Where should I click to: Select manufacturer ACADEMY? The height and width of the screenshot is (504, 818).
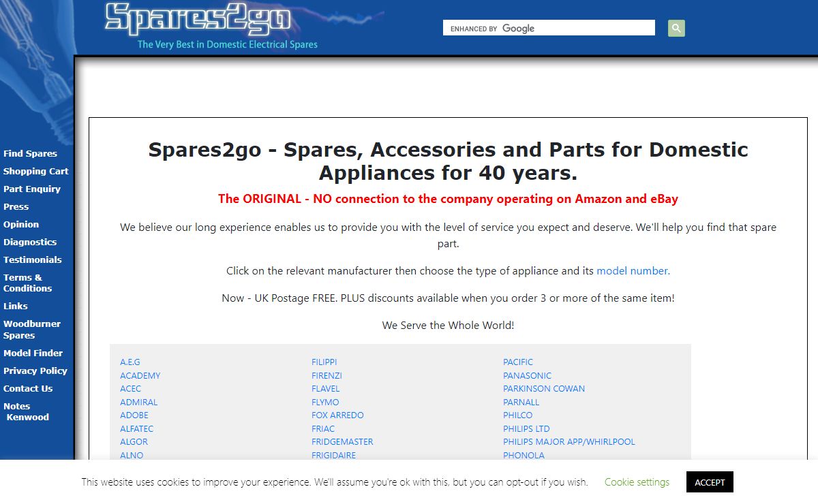140,376
